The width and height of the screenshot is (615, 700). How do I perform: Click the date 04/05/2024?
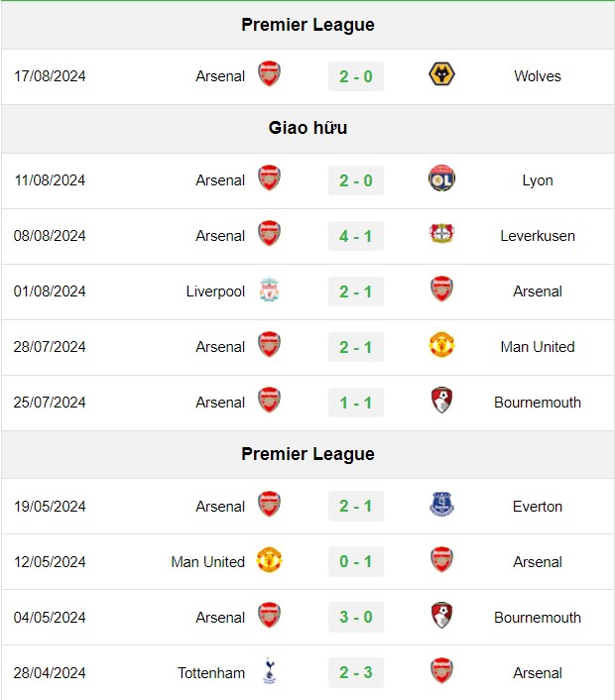tap(50, 618)
